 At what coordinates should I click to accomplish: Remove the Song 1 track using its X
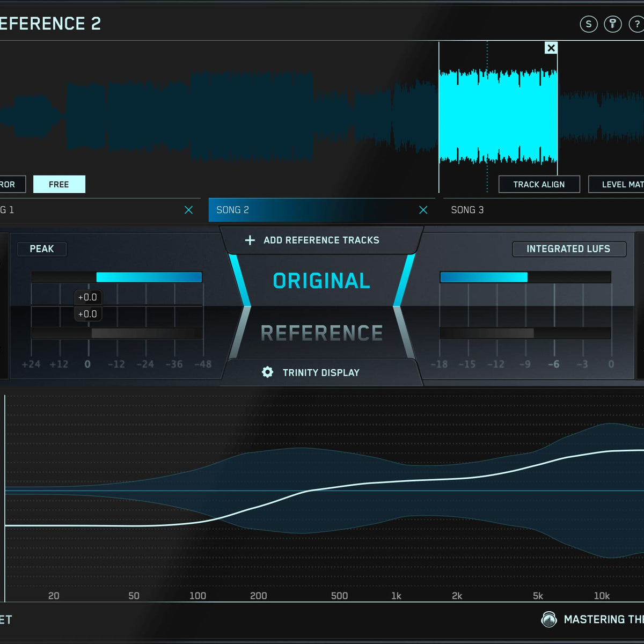188,210
